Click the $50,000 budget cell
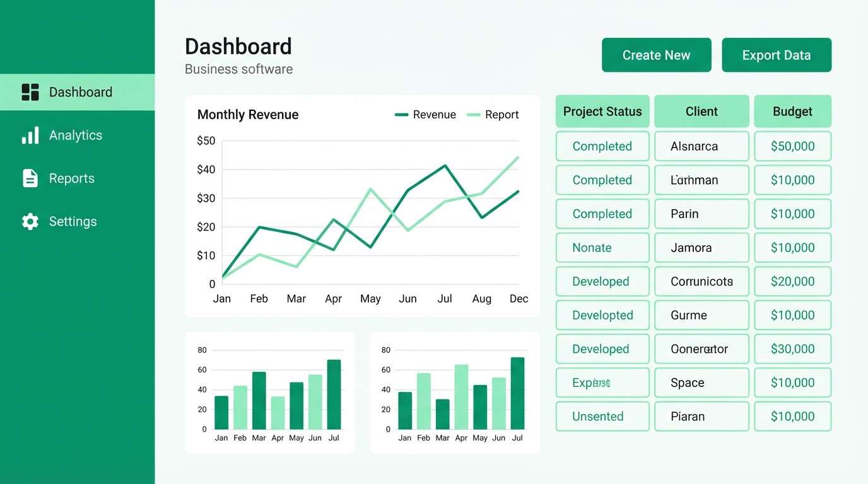This screenshot has height=484, width=868. pyautogui.click(x=792, y=146)
